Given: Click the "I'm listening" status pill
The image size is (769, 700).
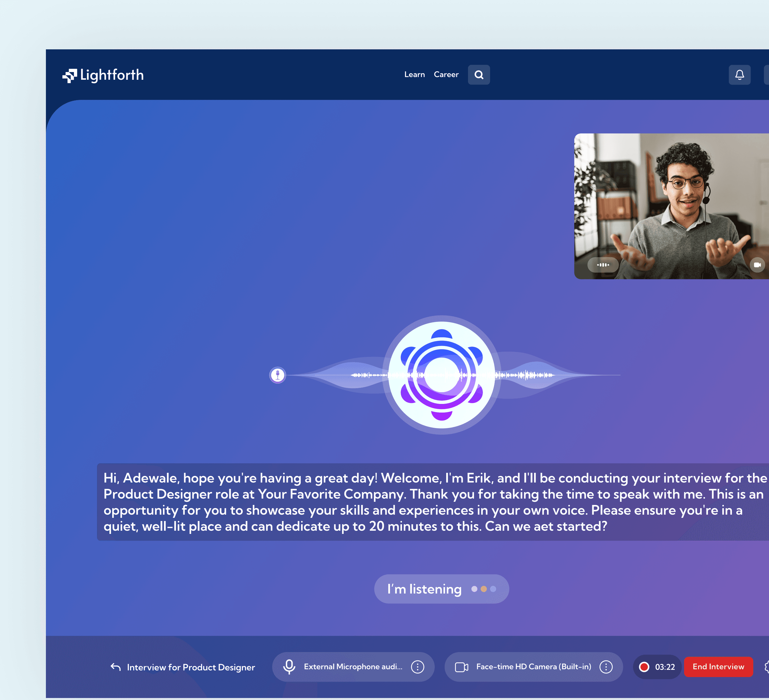Looking at the screenshot, I should coord(441,589).
